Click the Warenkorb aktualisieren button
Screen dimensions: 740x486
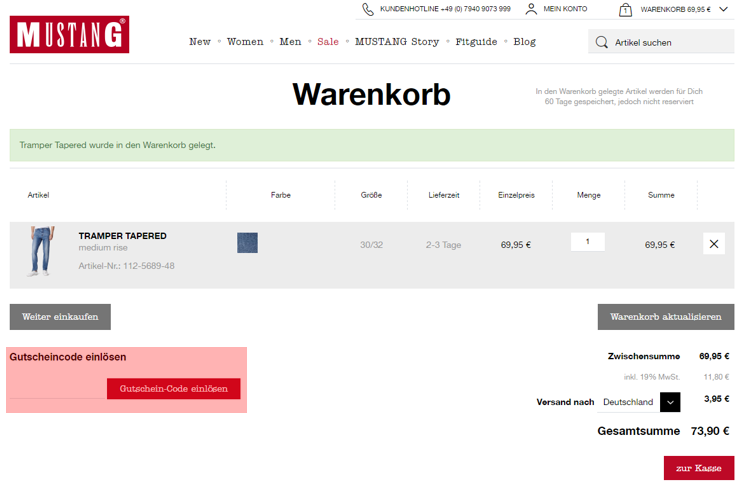666,317
